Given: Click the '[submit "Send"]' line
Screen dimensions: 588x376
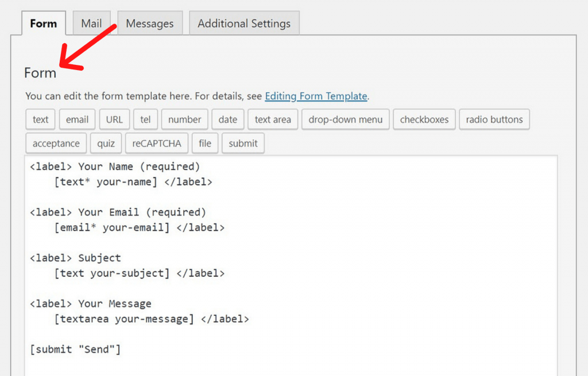Looking at the screenshot, I should [75, 350].
